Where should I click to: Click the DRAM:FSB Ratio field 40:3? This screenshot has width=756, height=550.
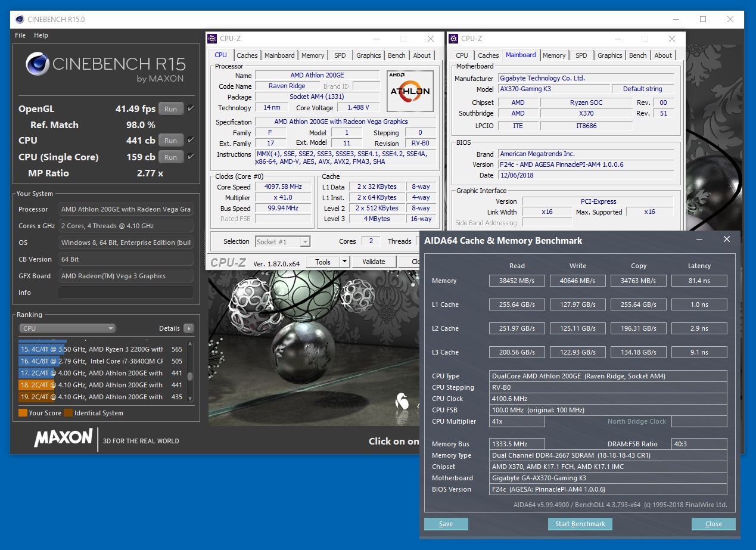(699, 444)
